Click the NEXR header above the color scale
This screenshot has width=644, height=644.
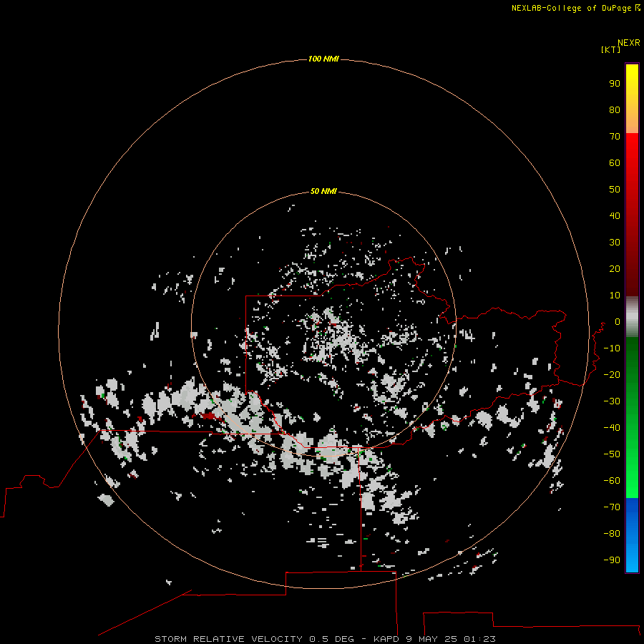pos(629,43)
